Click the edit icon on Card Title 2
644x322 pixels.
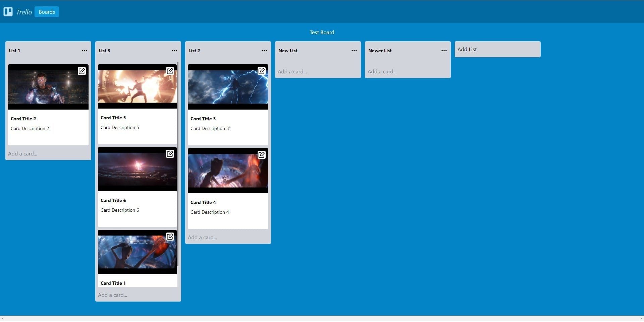pyautogui.click(x=82, y=71)
